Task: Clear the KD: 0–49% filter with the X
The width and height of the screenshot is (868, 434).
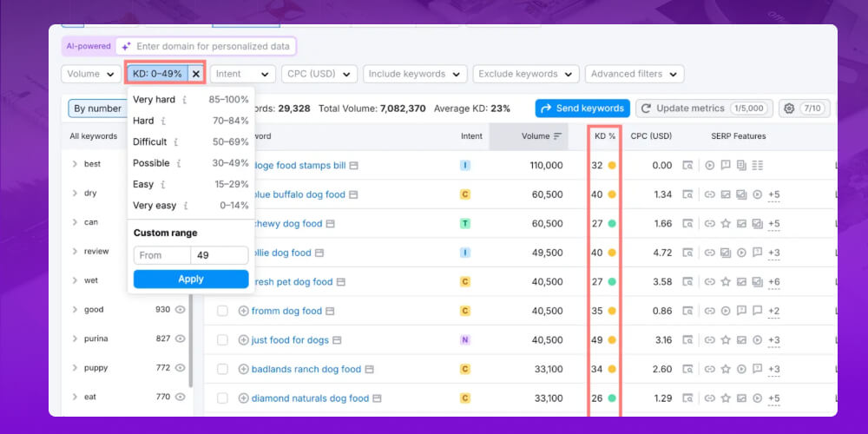Action: (x=196, y=74)
